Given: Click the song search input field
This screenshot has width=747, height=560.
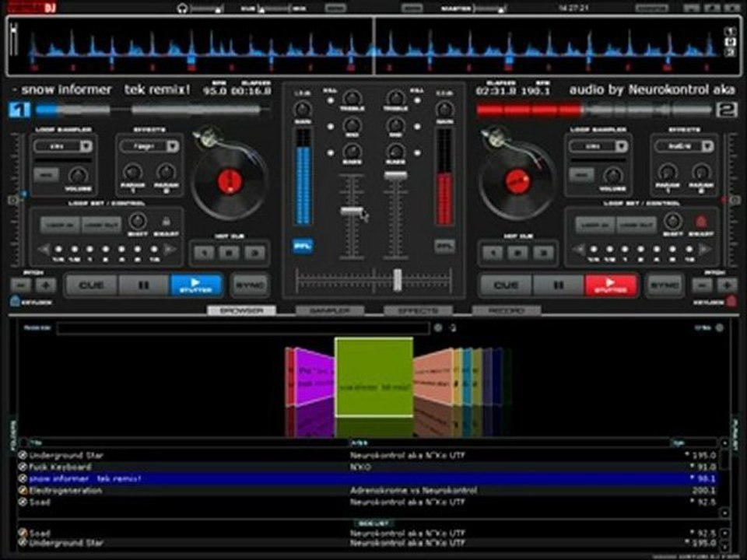Looking at the screenshot, I should 243,327.
